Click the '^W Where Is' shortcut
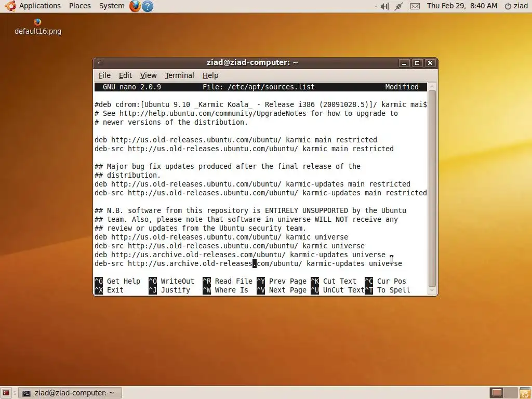Viewport: 532px width, 399px height. [x=225, y=290]
